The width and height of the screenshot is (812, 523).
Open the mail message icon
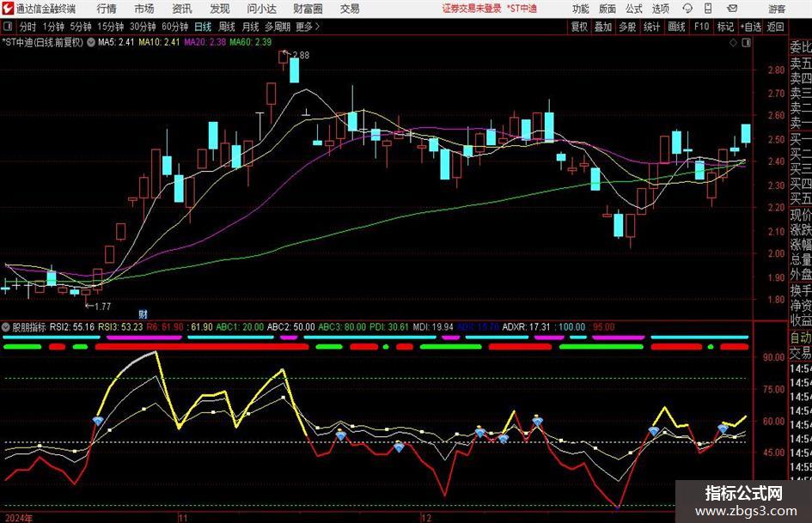(x=732, y=9)
